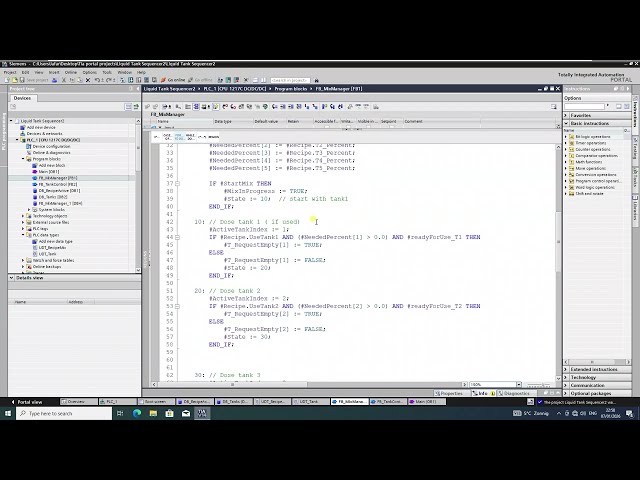Screen dimensions: 640x480
Task: Click the New project icon in toolbar
Action: click(x=7, y=80)
